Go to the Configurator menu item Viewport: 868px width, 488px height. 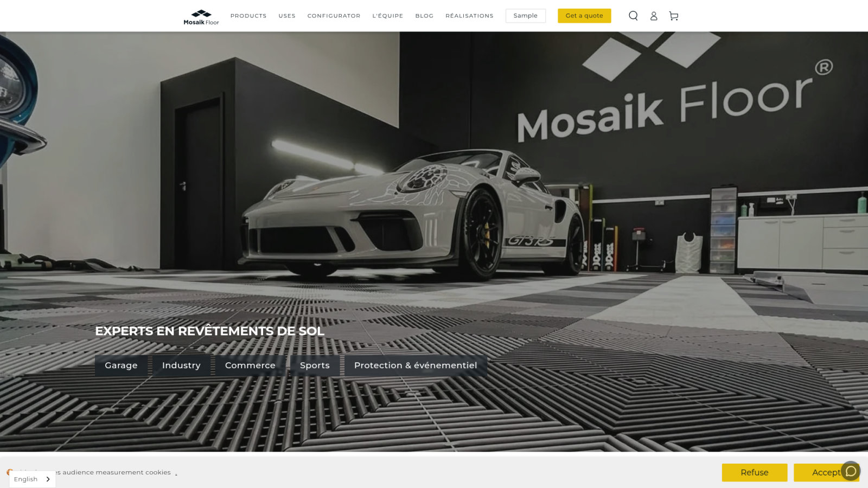coord(334,16)
